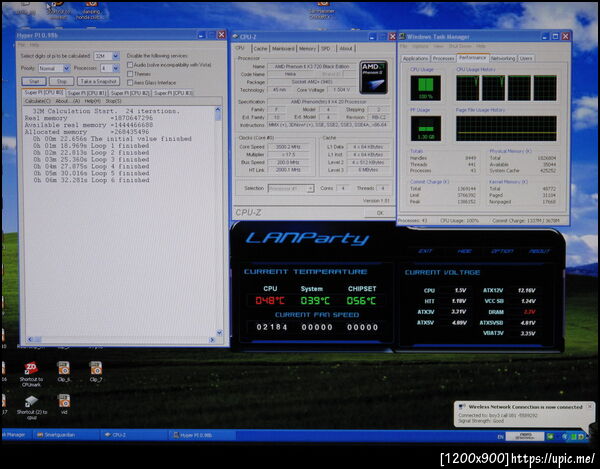600x469 pixels.
Task: Click the language indicator EN in taskbar
Action: (500, 436)
